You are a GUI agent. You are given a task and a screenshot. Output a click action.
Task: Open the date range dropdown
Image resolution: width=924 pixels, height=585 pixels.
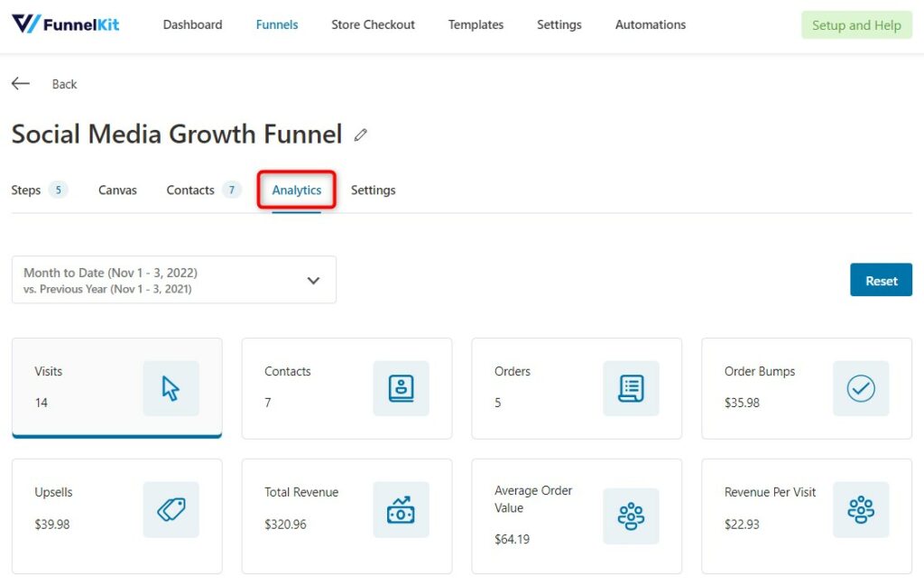174,280
